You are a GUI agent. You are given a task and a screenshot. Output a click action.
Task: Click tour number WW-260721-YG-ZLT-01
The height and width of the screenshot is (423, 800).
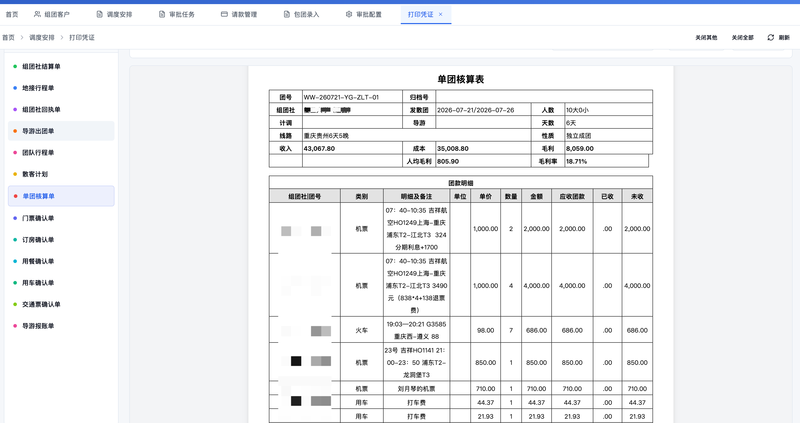(341, 97)
